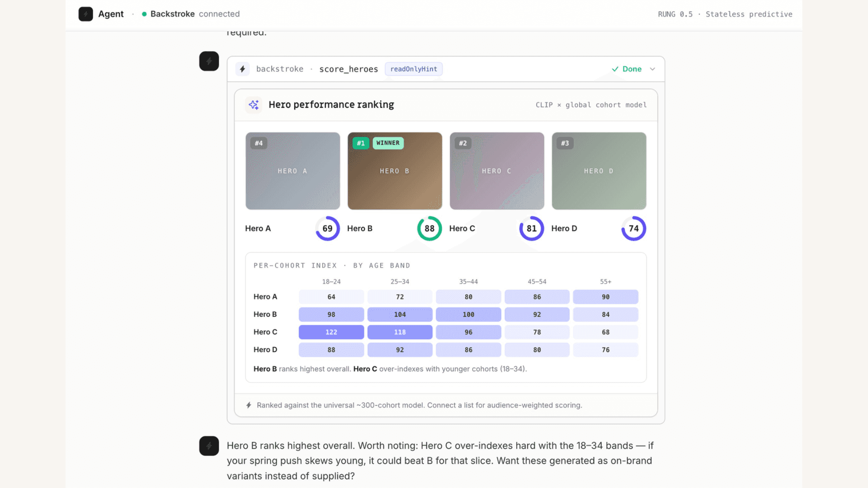Click the checkmark icon beside Done
This screenshot has width=868, height=488.
click(615, 69)
